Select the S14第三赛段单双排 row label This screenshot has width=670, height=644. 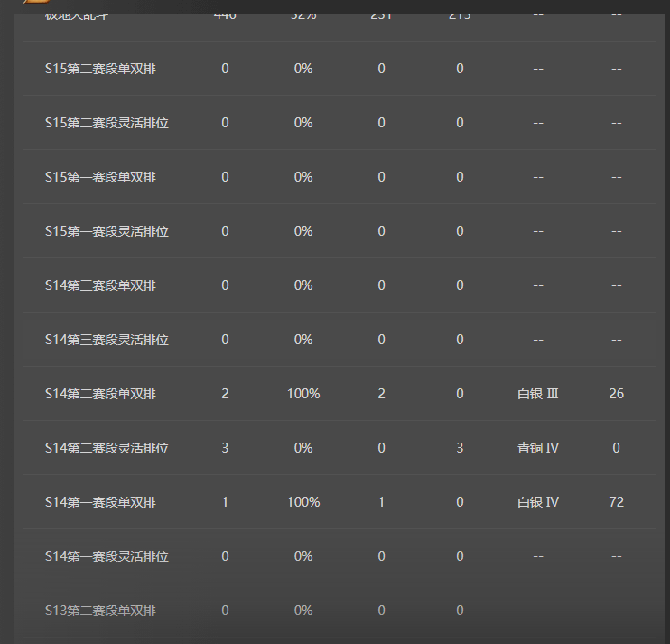click(100, 285)
